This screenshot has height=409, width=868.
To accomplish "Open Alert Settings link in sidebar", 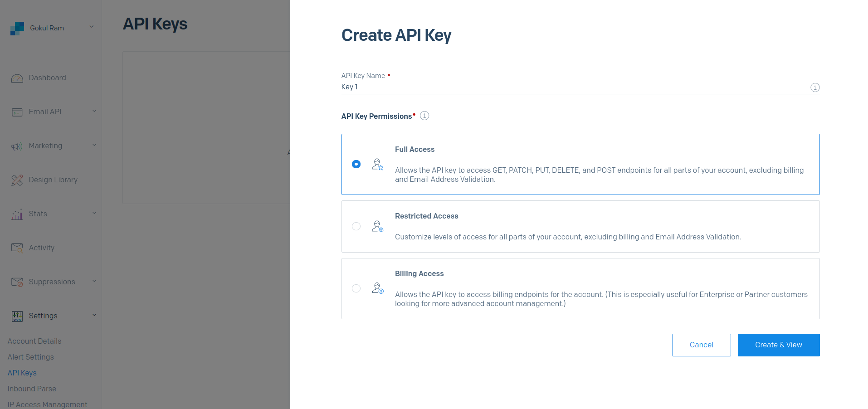I will pyautogui.click(x=31, y=357).
